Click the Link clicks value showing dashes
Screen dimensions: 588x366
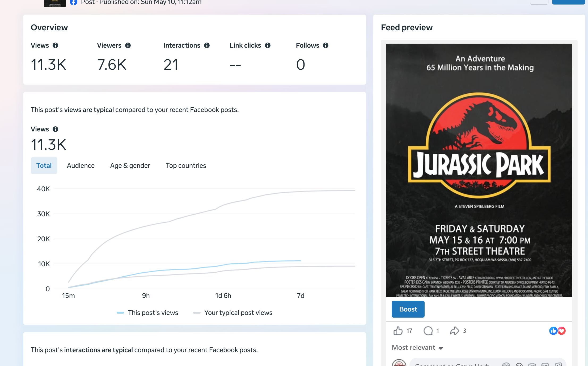(235, 65)
